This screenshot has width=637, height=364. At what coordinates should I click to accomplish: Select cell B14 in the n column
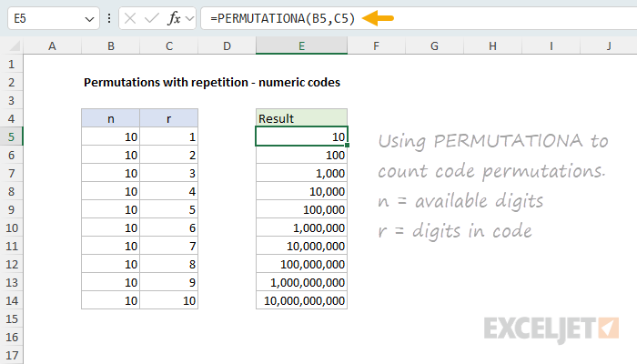coord(110,300)
